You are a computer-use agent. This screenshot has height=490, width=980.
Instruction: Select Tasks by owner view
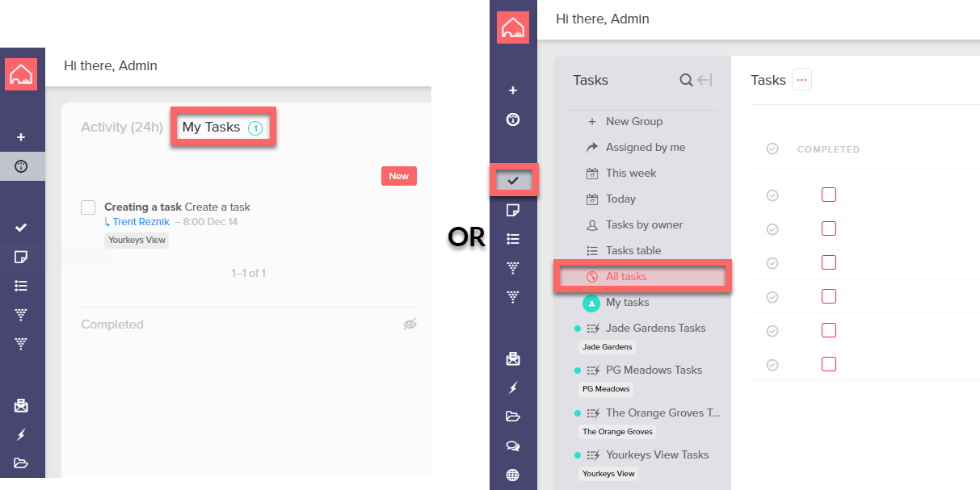point(644,224)
